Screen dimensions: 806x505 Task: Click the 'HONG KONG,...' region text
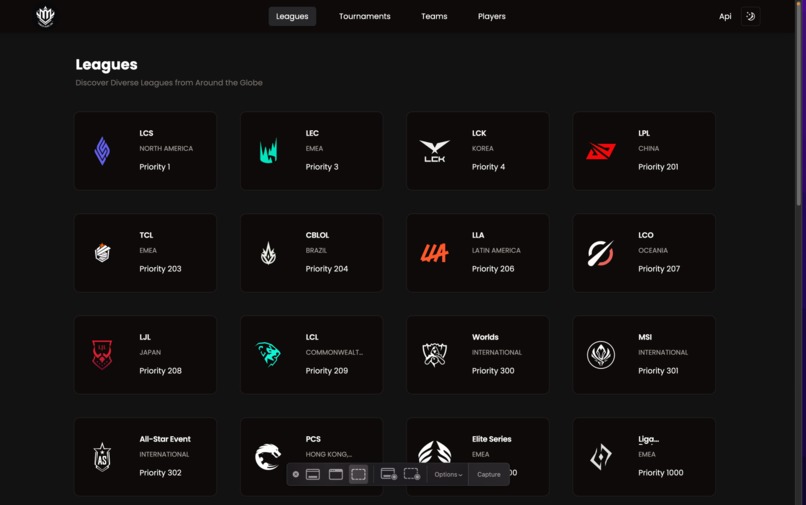(x=329, y=455)
